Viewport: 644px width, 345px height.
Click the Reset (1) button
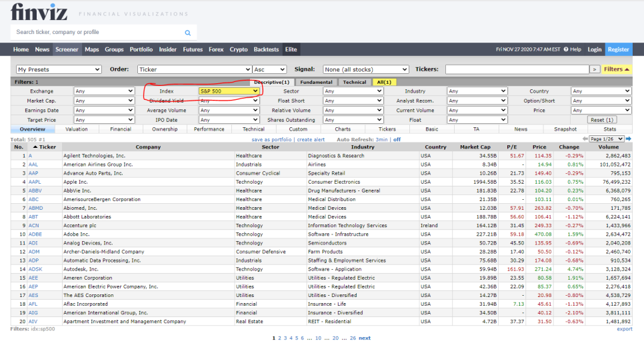602,120
